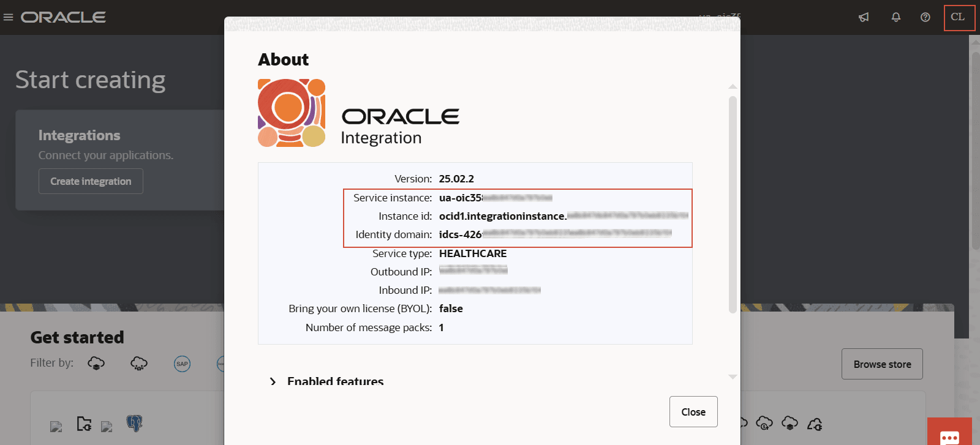Open the announcements megaphone icon
The image size is (980, 445).
(864, 17)
